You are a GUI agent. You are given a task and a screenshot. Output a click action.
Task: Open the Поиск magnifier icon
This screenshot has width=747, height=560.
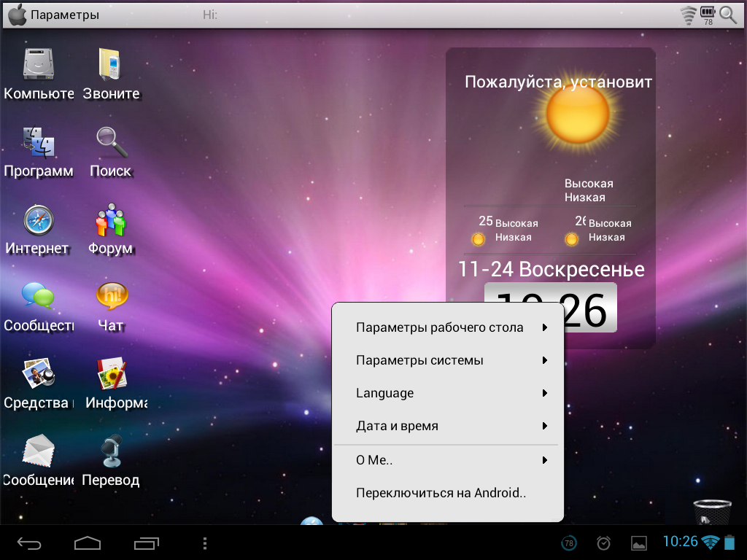pos(112,141)
